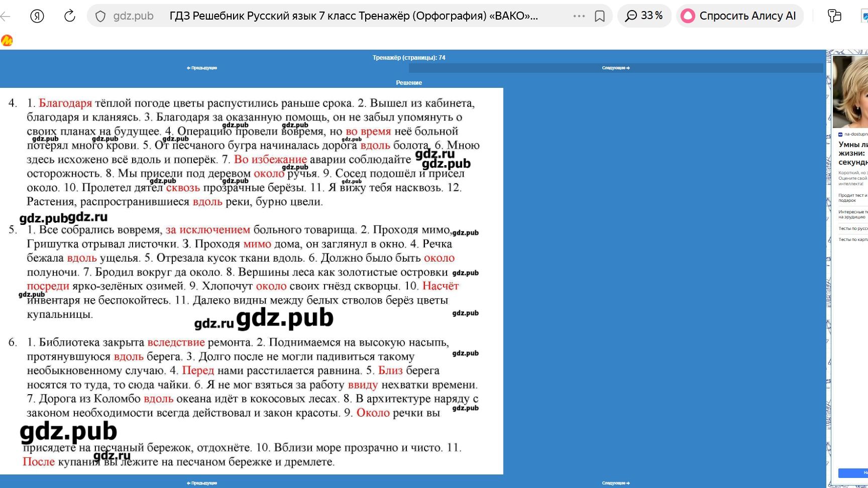Click the red word посреди
868x488 pixels.
point(48,286)
